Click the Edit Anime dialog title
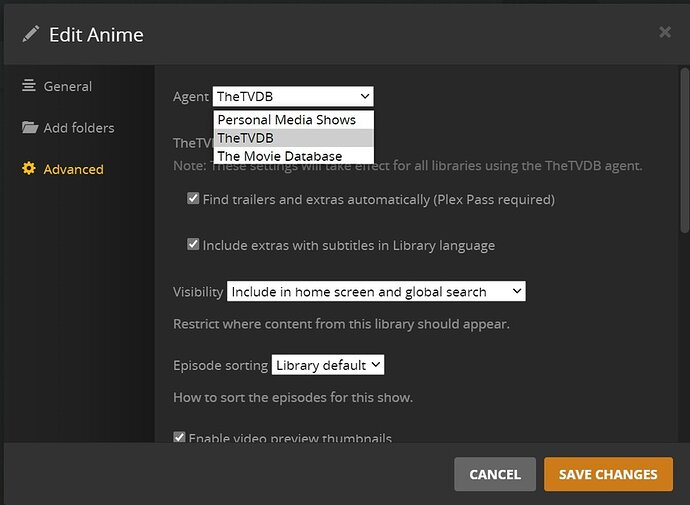 [96, 35]
